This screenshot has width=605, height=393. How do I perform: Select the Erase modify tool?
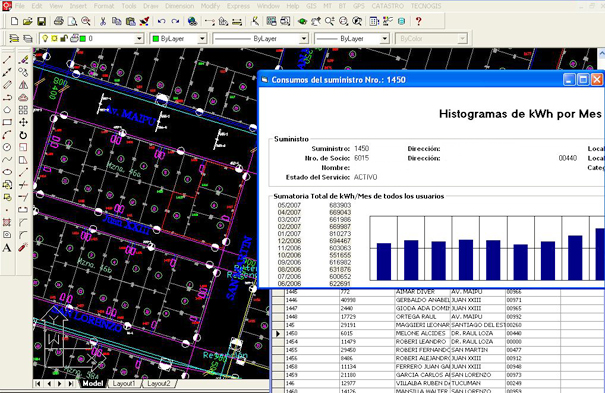[x=23, y=60]
